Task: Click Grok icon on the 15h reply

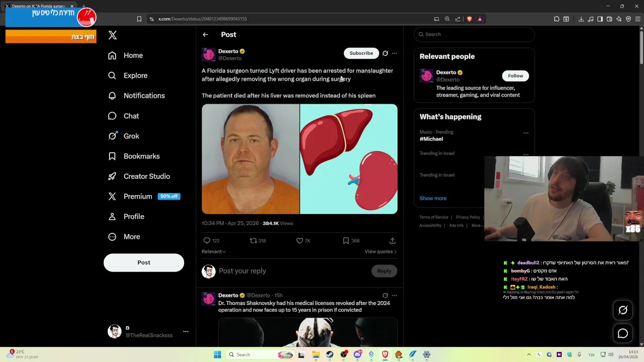Action: point(385,296)
